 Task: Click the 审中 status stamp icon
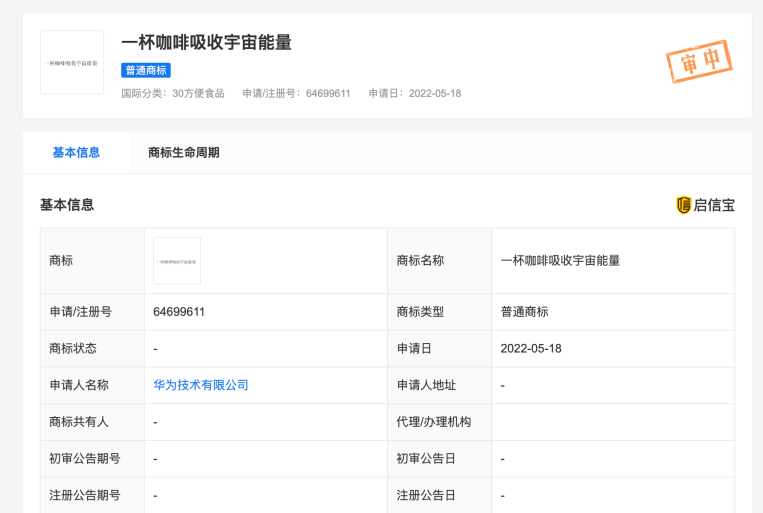699,62
